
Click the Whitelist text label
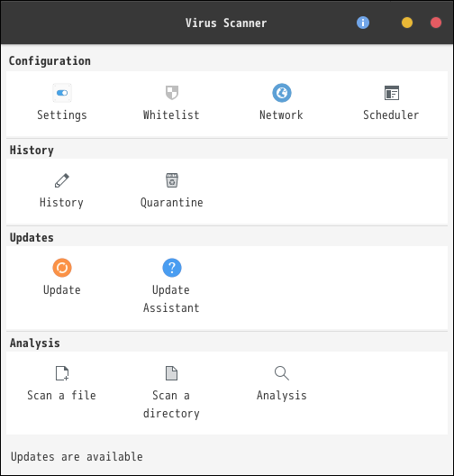(172, 115)
